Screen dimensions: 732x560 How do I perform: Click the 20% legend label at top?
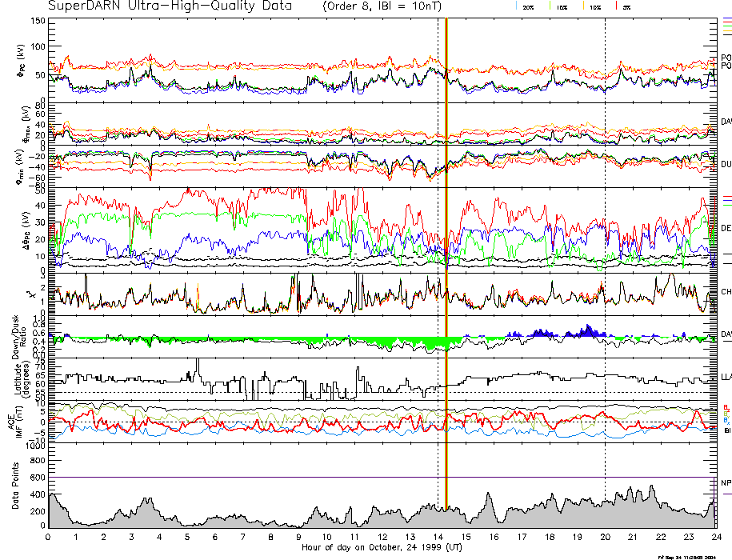tap(528, 6)
